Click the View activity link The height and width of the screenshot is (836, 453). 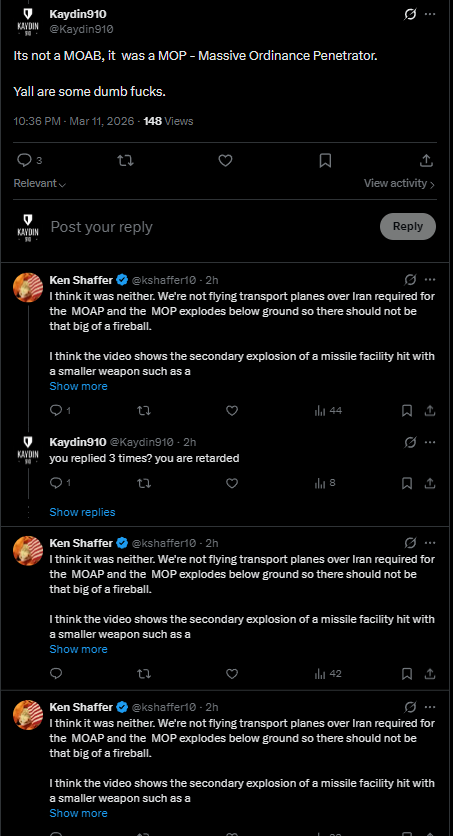click(x=400, y=183)
